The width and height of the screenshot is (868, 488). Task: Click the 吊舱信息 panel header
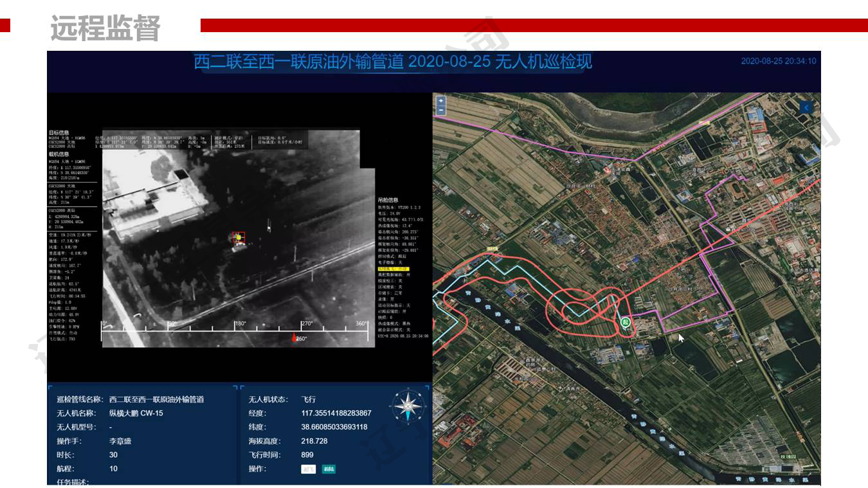point(389,201)
